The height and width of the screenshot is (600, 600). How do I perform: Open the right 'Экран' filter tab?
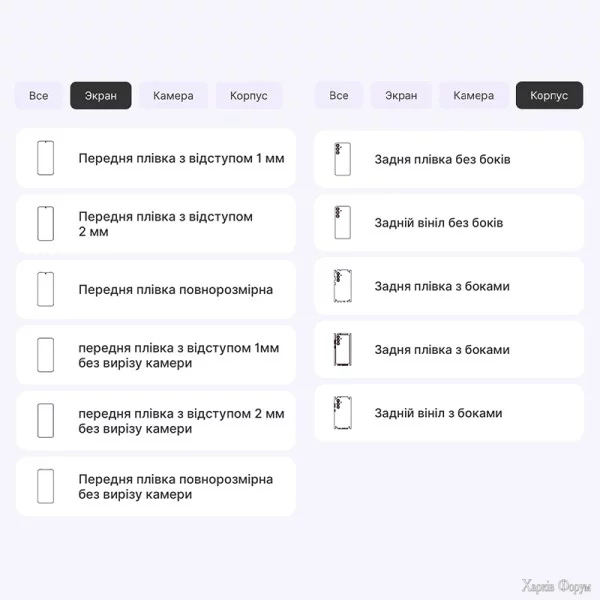coord(401,96)
